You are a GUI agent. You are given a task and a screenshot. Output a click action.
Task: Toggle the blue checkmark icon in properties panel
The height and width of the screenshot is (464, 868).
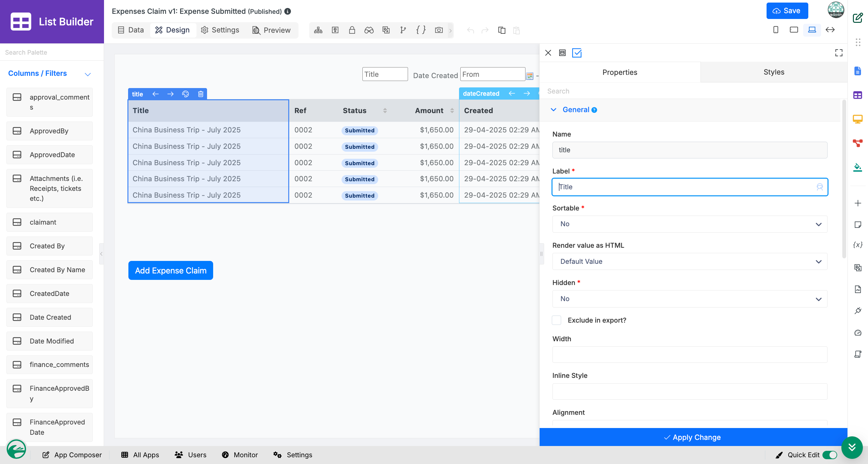click(x=577, y=53)
